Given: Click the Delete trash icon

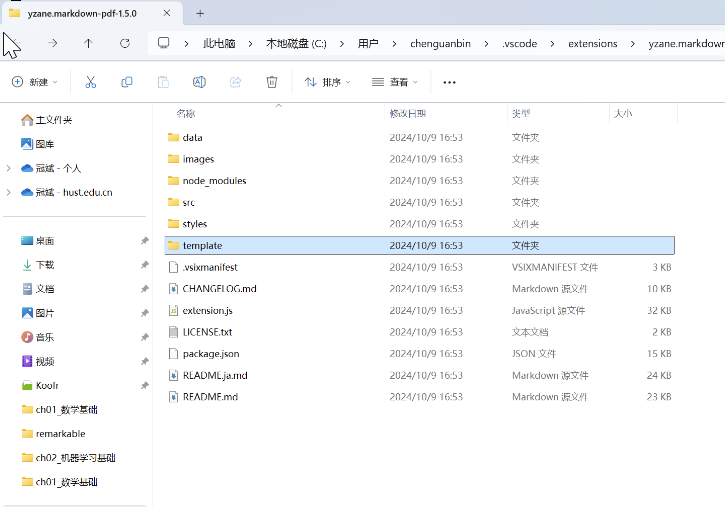Looking at the screenshot, I should coord(272,82).
